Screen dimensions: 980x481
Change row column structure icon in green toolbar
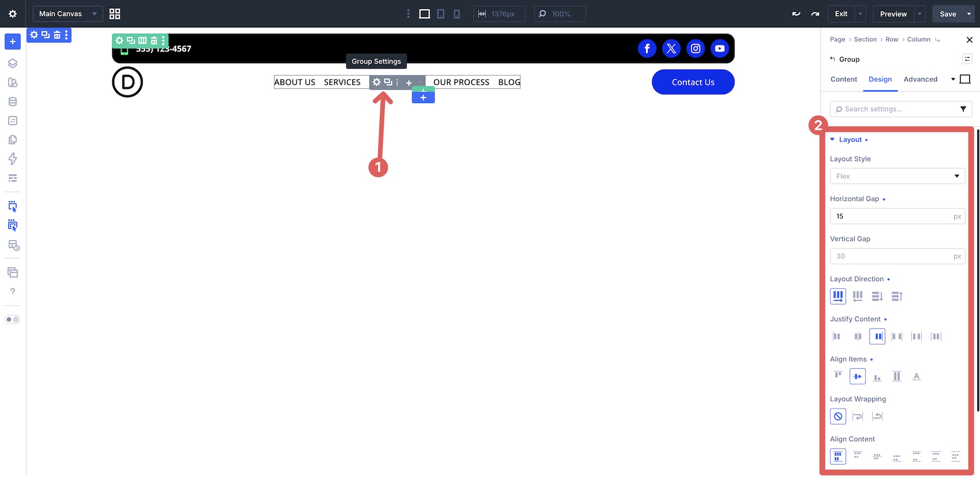coord(143,40)
